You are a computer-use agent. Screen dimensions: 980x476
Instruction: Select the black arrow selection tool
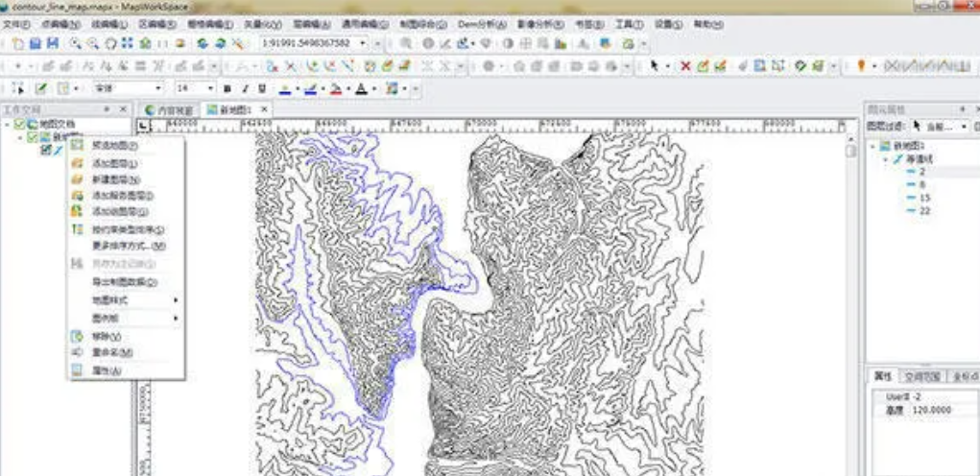coord(655,66)
